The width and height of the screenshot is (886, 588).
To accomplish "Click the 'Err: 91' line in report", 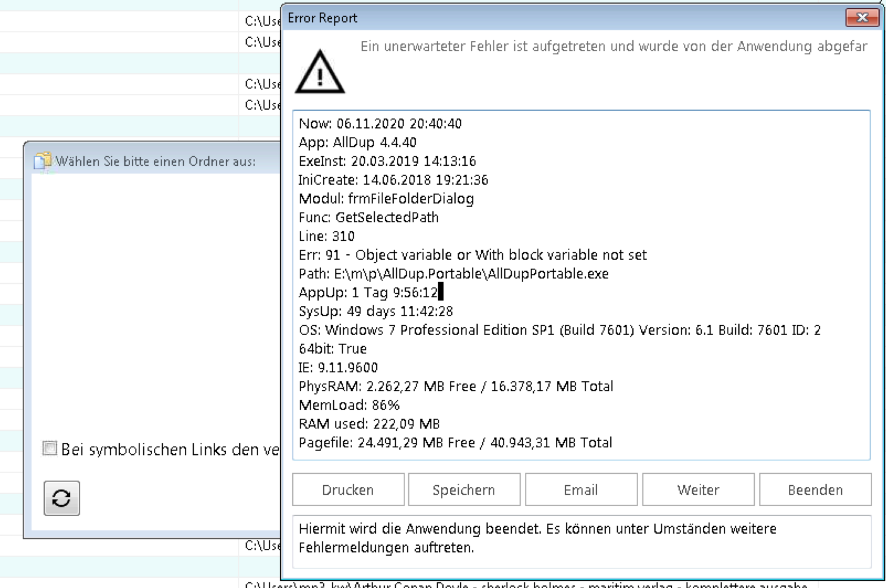I will click(x=472, y=255).
